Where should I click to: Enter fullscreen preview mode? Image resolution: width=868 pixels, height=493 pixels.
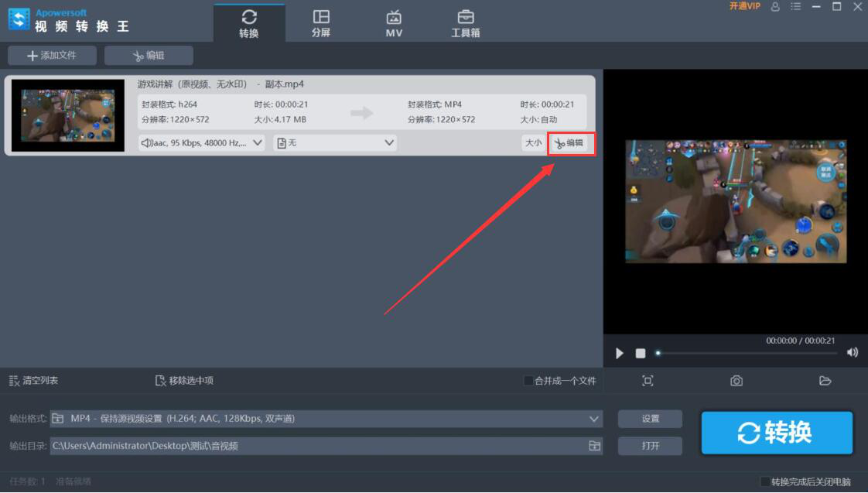click(647, 380)
